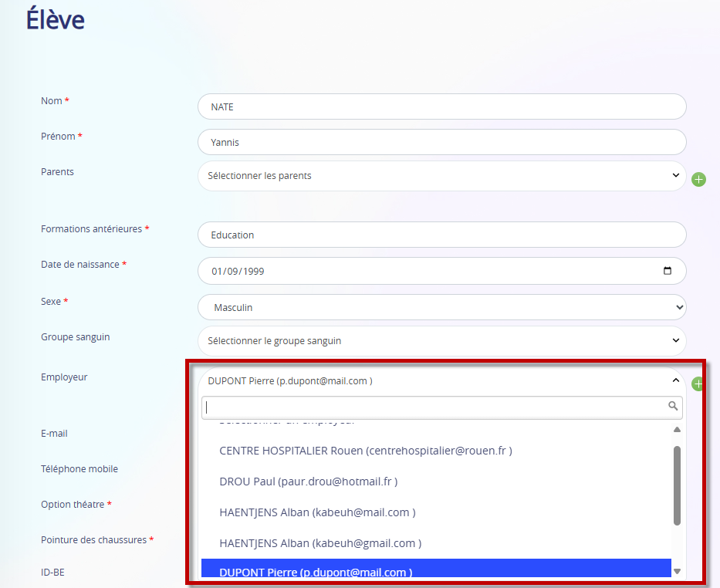
Task: Click the Option théatre label
Action: 73,504
